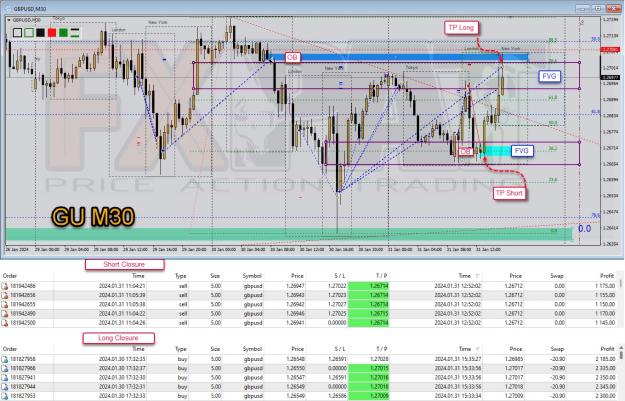Click the order icon for 181942655
The height and width of the screenshot is (401, 625).
[5, 304]
